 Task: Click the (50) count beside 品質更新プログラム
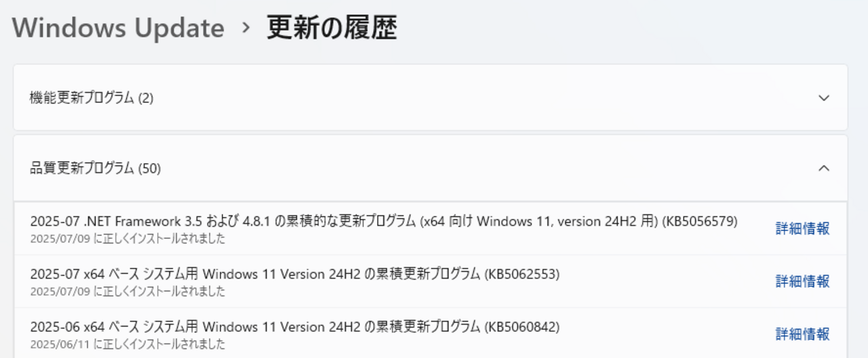pos(149,168)
